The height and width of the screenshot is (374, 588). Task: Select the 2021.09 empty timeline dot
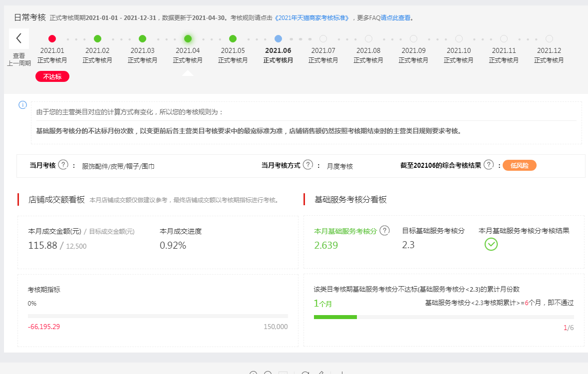[x=414, y=38]
